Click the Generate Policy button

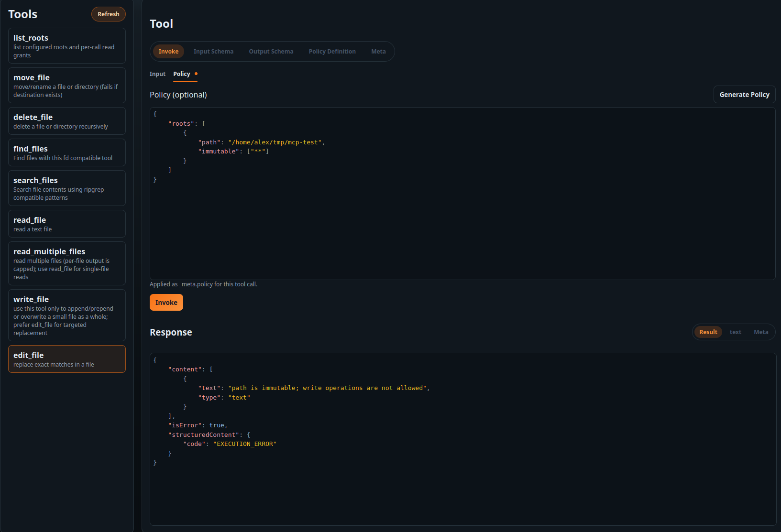pyautogui.click(x=744, y=94)
